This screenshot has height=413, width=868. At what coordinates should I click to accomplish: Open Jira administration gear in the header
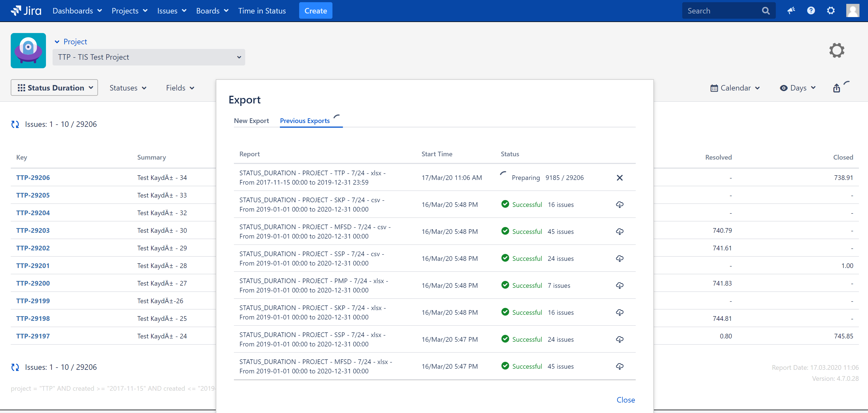(831, 11)
